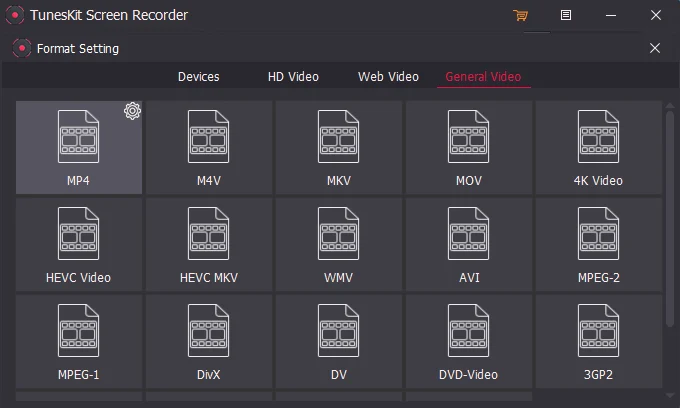
Task: Switch to the Devices tab
Action: coord(199,77)
